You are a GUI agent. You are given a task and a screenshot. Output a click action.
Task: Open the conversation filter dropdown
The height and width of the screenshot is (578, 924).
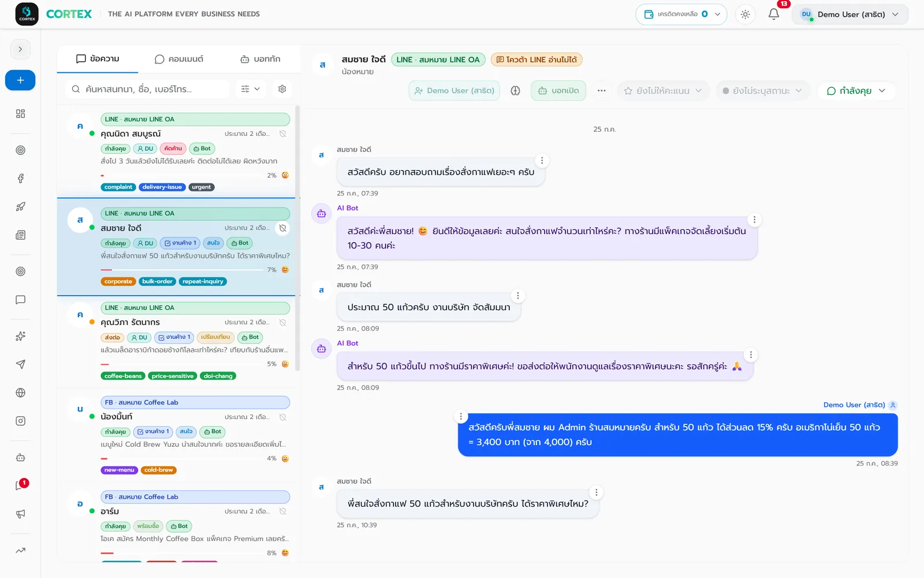(x=251, y=89)
